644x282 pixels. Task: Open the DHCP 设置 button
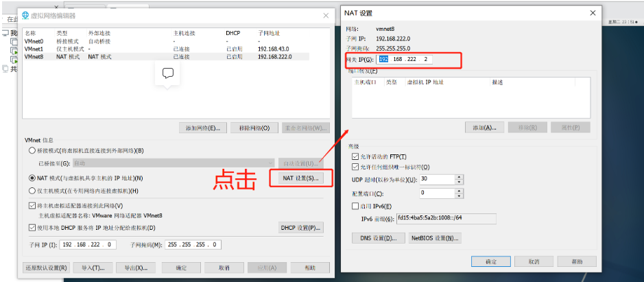click(300, 228)
